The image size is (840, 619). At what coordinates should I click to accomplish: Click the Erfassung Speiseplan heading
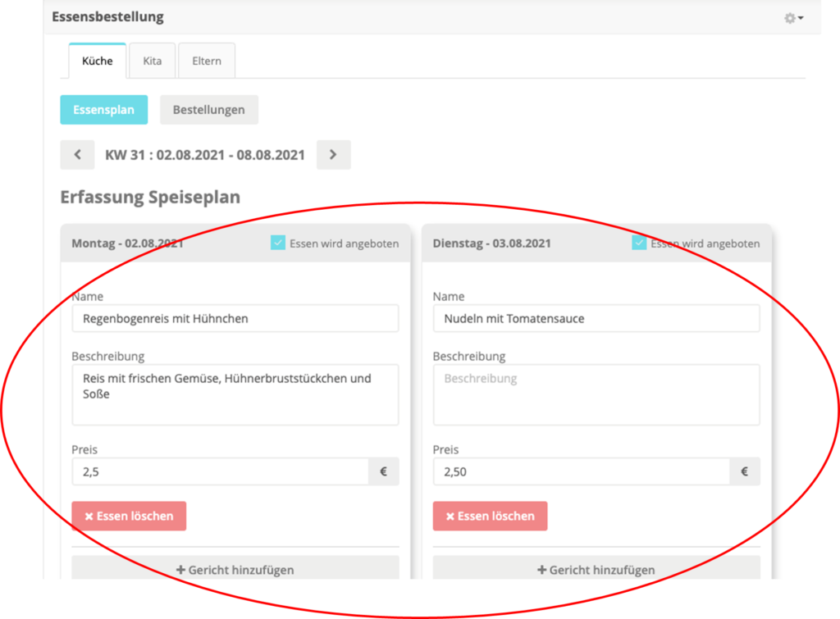(x=150, y=197)
